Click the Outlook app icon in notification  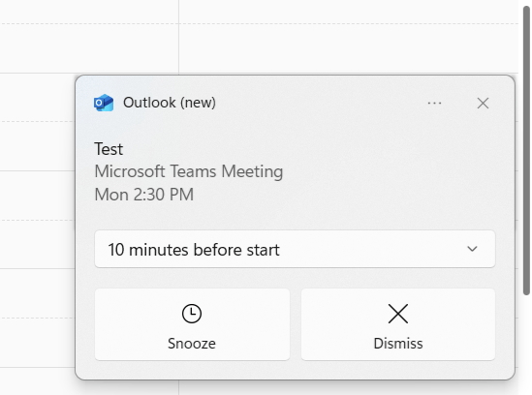pos(104,103)
